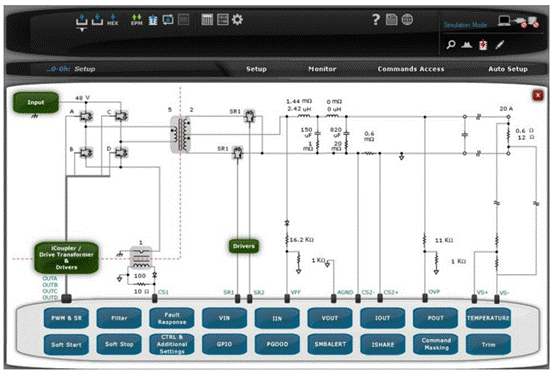Expand the arrow below the first load icon
The image size is (553, 378).
pyautogui.click(x=82, y=29)
